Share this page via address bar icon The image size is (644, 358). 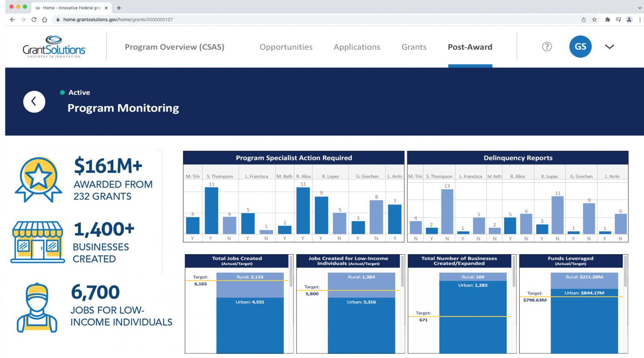click(584, 20)
